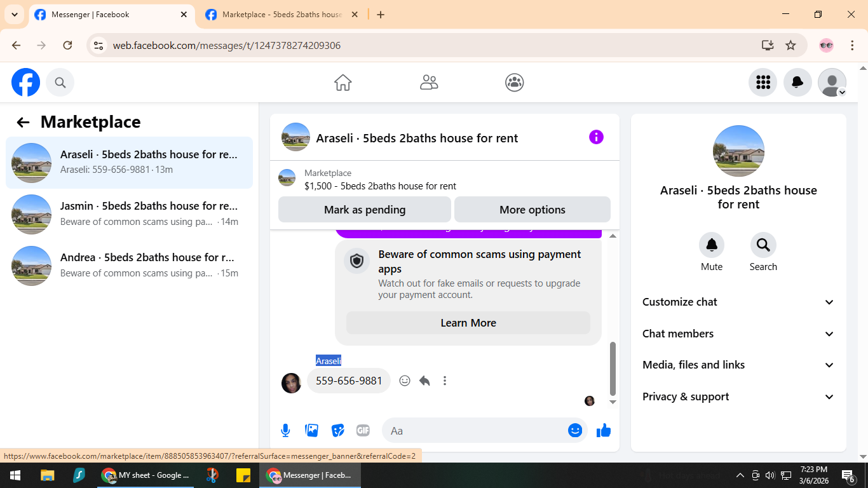
Task: Click the Facebook logo icon
Action: coord(25,83)
